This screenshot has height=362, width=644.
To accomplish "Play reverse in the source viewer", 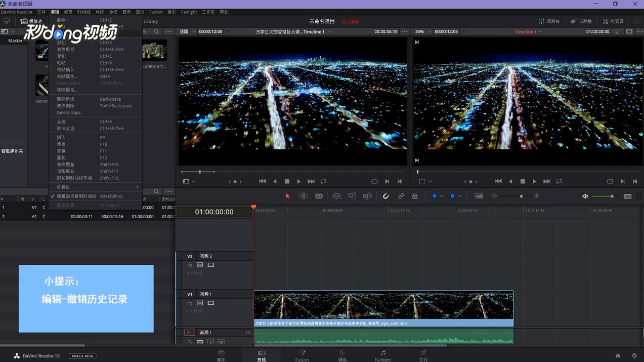I will click(275, 181).
